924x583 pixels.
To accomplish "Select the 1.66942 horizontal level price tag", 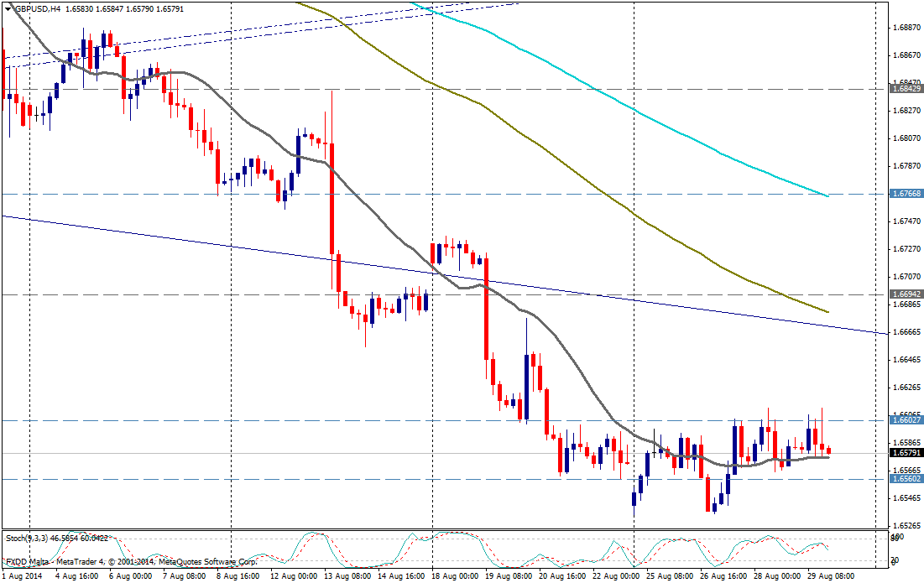I will tap(906, 294).
